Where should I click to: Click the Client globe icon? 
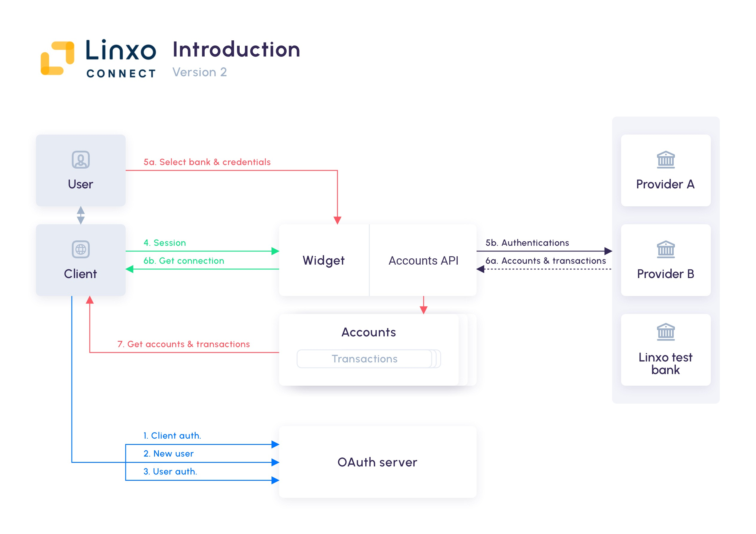81,248
